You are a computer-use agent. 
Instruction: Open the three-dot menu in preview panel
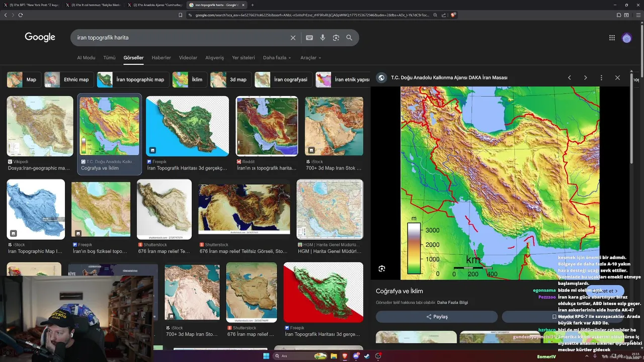[601, 77]
